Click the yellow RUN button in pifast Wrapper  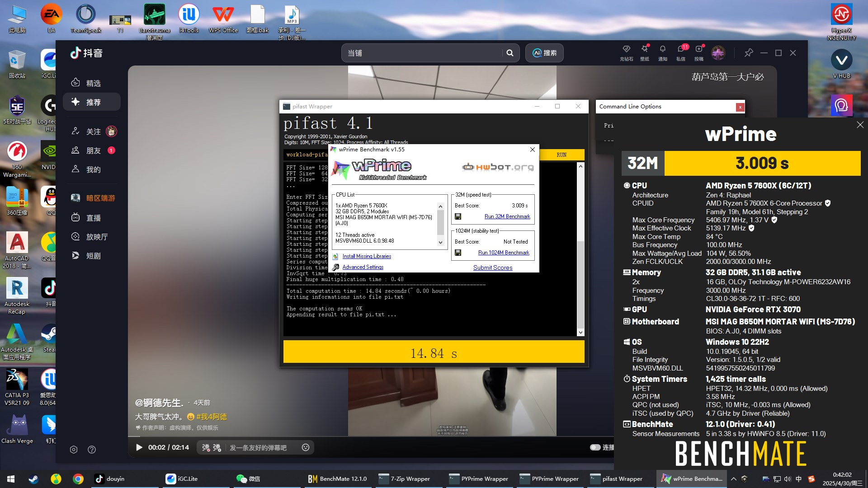coord(561,155)
